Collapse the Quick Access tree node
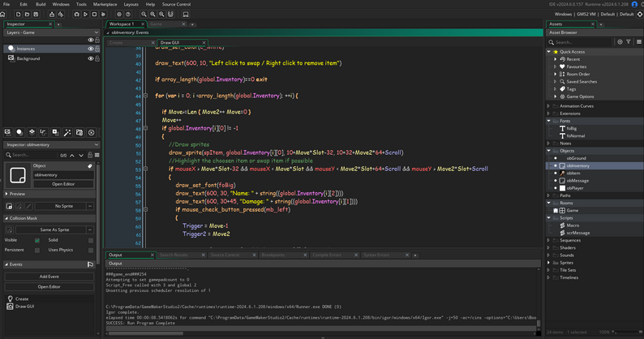 point(549,52)
